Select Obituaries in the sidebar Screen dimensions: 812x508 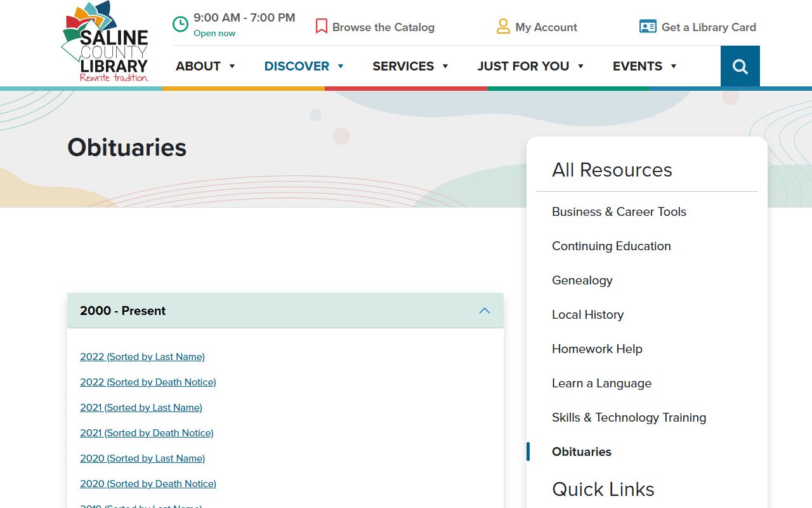[582, 452]
